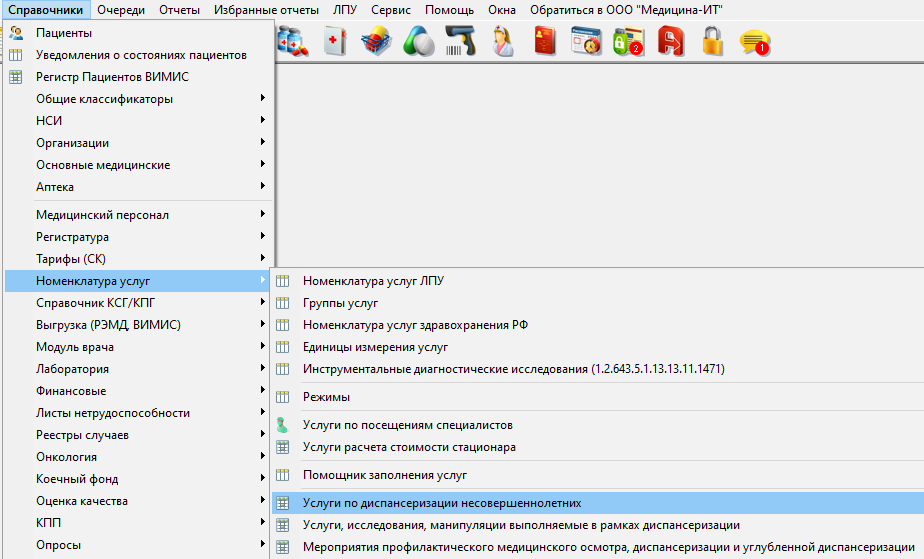Click the green and white pills icon

tap(418, 41)
